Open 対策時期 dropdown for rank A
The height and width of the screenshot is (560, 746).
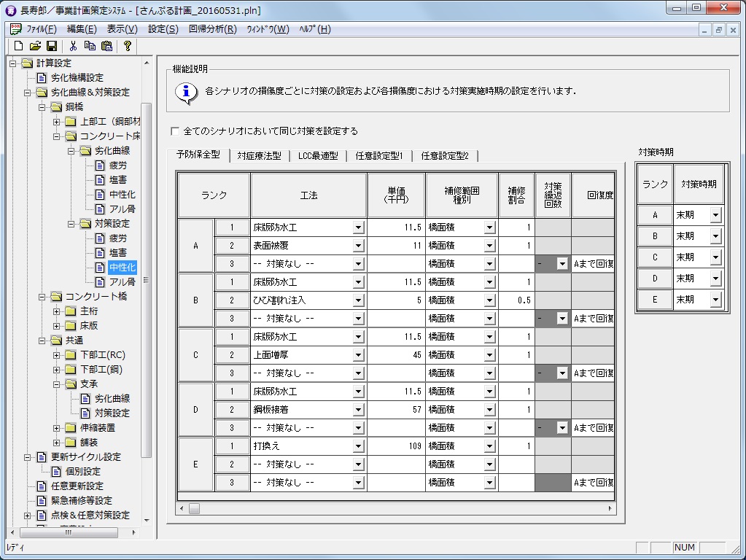point(715,215)
